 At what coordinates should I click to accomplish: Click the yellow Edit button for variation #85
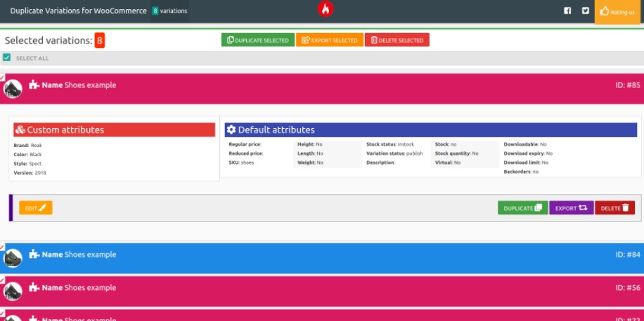35,208
